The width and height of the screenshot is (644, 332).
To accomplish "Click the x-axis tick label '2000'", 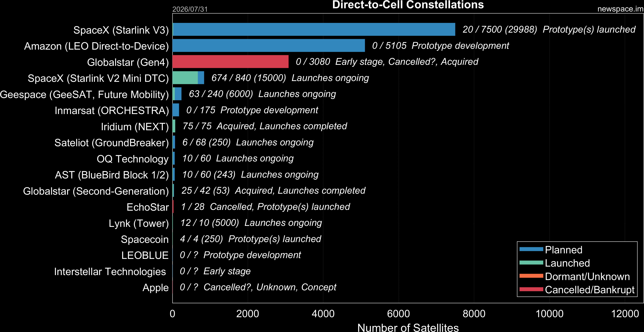I will point(248,314).
